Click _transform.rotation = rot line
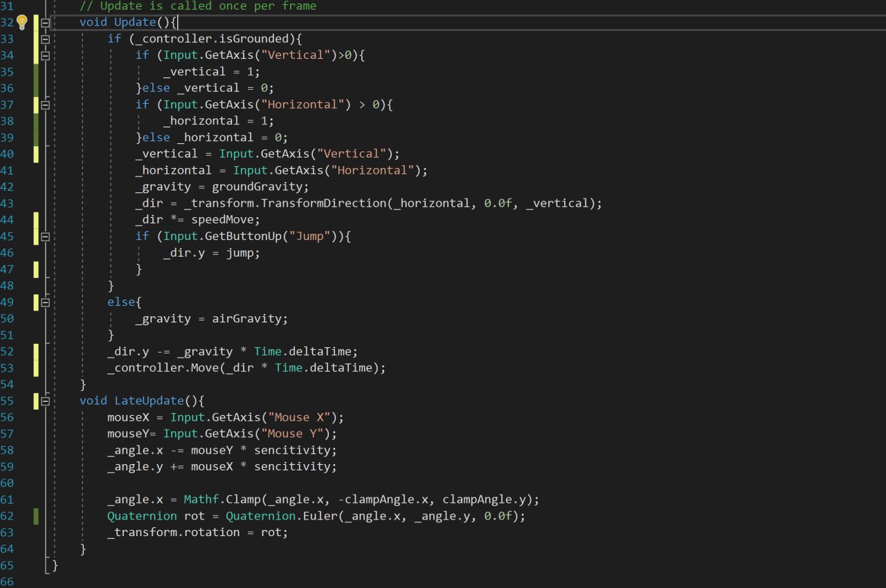The height and width of the screenshot is (588, 886). (x=197, y=533)
